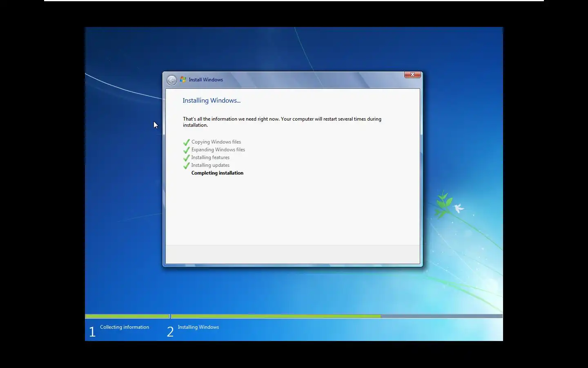Click the checkmark next to Expanding Windows files
This screenshot has width=588, height=368.
pos(187,150)
